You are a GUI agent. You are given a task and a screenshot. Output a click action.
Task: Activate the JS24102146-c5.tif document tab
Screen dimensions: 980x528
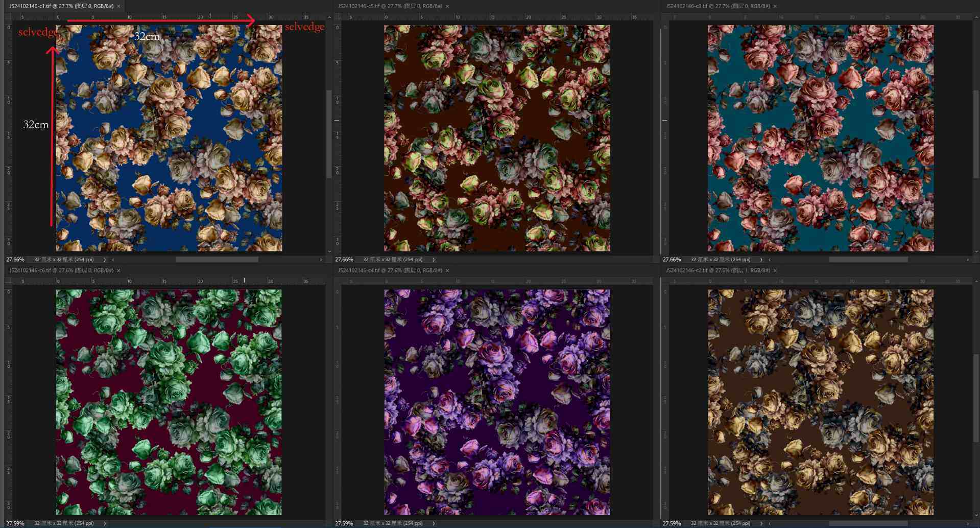[390, 6]
